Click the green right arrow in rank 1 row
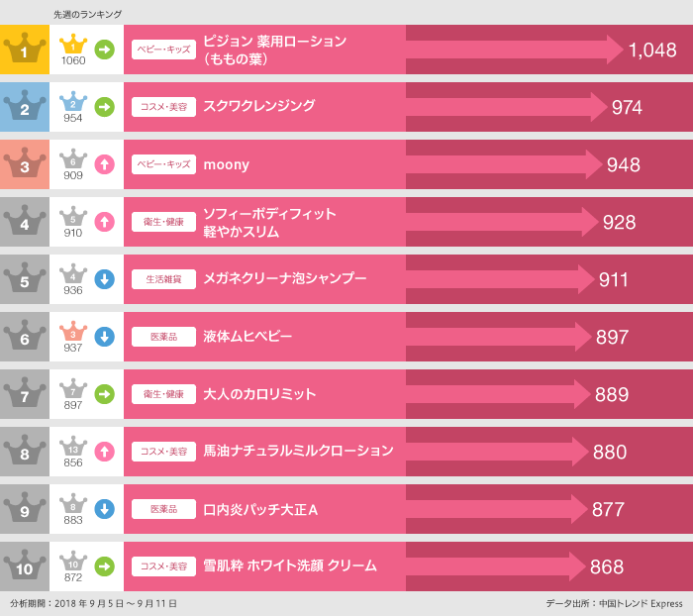Screen dimensions: 693x616 tap(104, 50)
